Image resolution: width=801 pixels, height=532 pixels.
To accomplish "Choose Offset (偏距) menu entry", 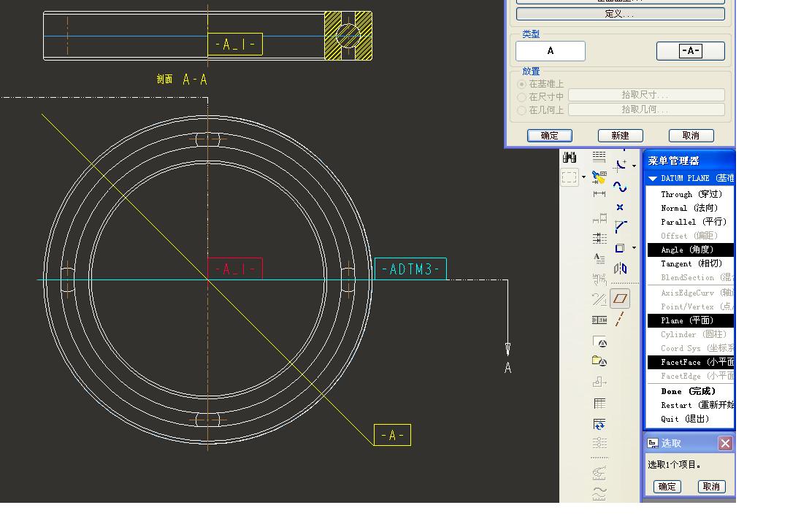I will (691, 236).
